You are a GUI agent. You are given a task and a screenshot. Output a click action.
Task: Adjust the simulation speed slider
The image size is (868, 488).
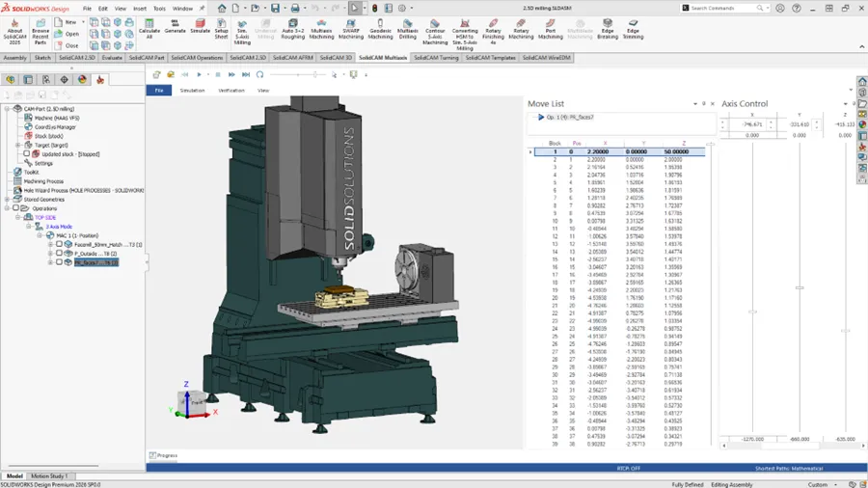click(315, 74)
